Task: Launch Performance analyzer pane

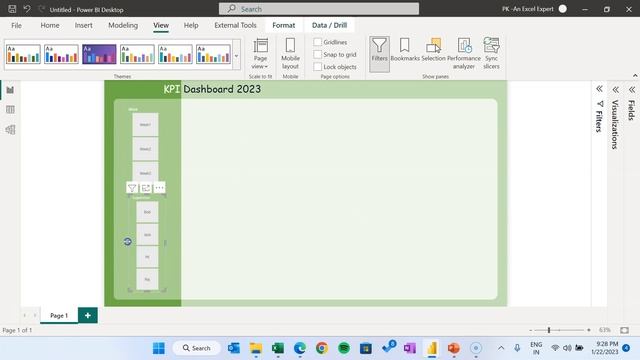Action: pos(464,54)
